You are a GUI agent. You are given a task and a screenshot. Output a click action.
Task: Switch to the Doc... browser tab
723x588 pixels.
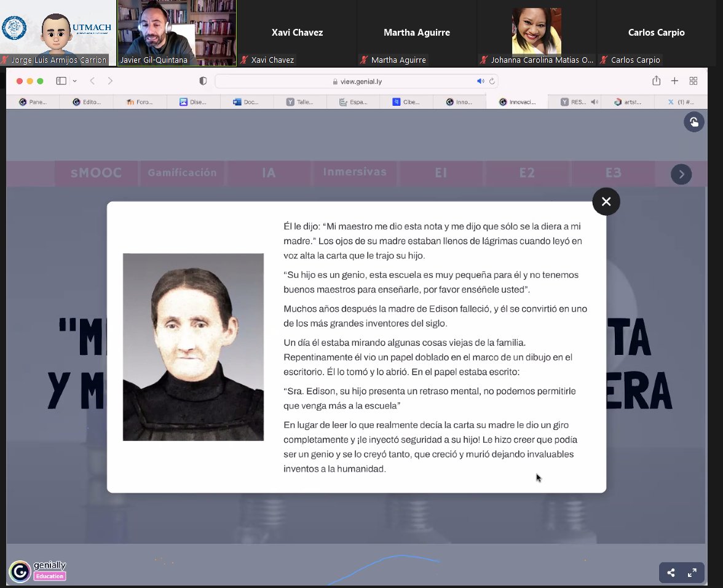click(x=246, y=102)
